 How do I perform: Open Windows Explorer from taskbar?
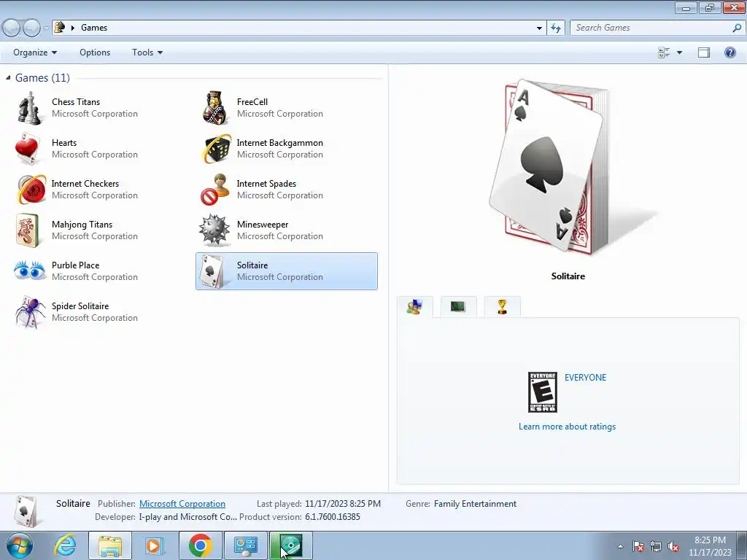[110, 545]
